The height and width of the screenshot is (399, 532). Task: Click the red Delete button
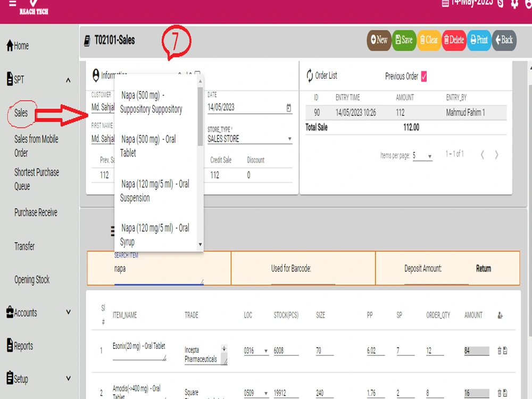454,40
